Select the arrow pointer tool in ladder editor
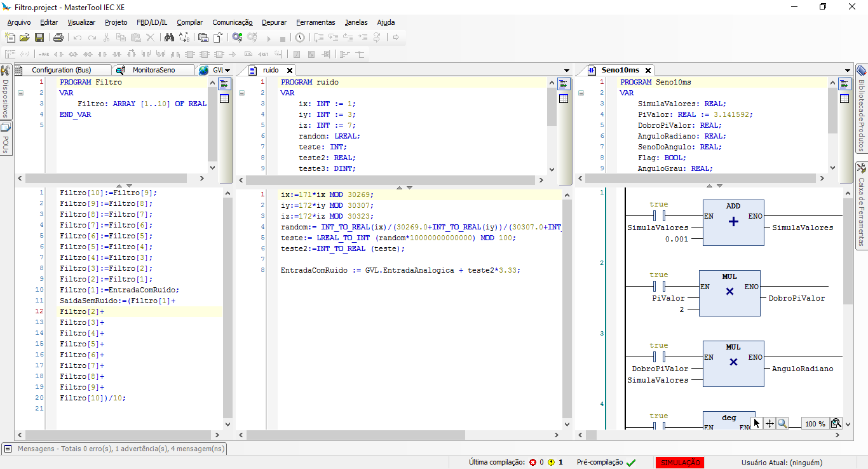 (x=757, y=423)
